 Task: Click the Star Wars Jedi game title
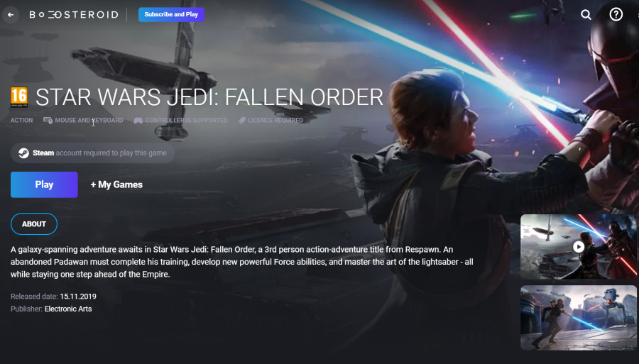tap(209, 97)
